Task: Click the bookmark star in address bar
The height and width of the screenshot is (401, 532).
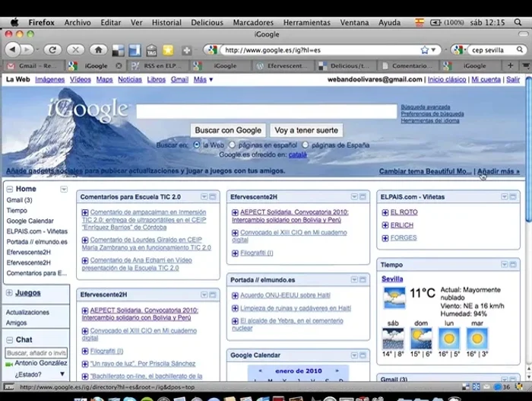Action: click(x=432, y=50)
